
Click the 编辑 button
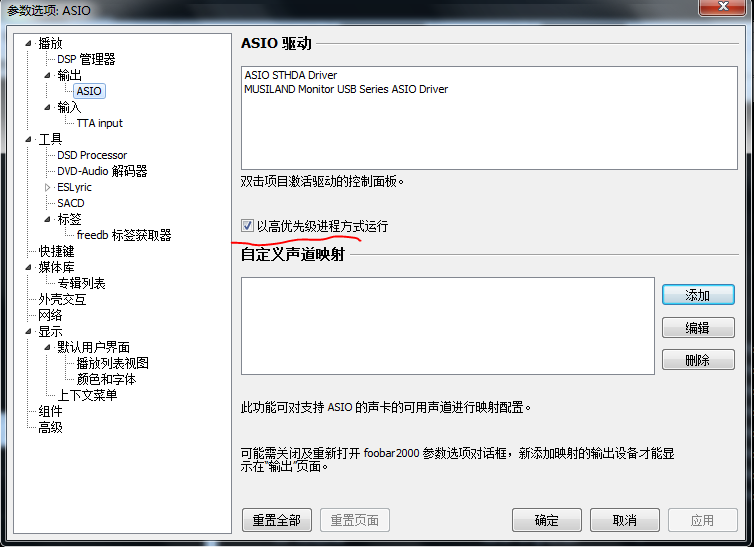click(x=697, y=327)
